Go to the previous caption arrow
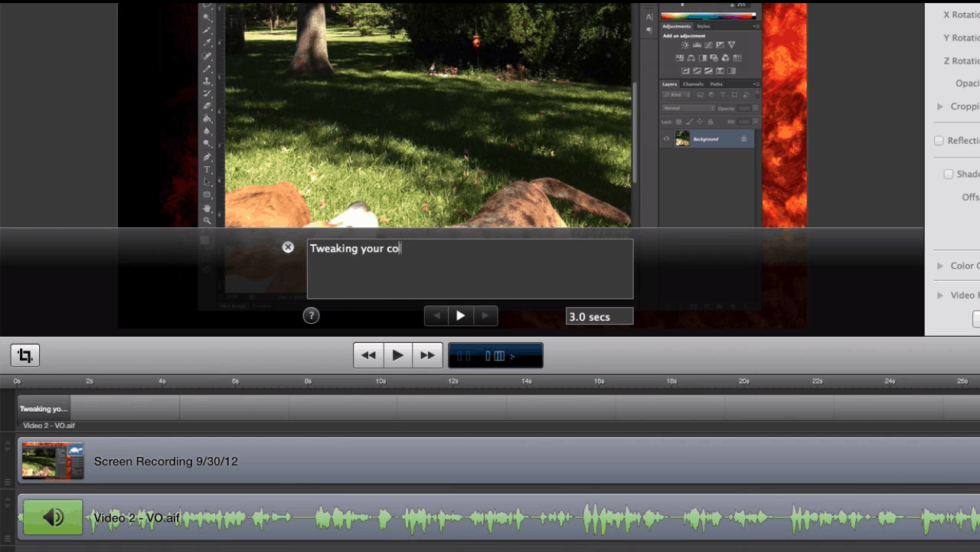 pos(436,315)
